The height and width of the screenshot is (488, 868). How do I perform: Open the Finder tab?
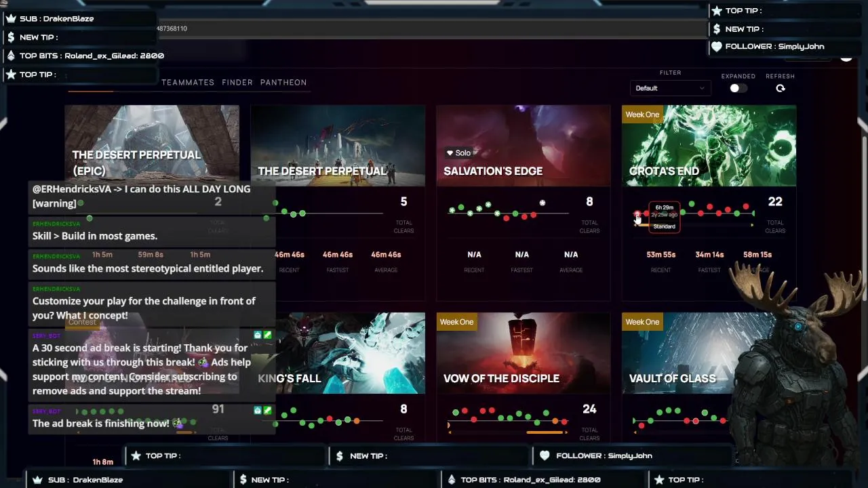[x=237, y=82]
